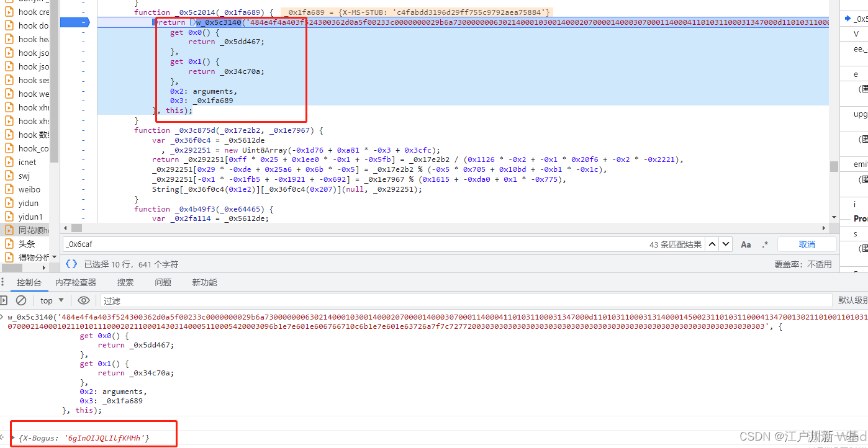This screenshot has width=868, height=448.
Task: Click the X-MS-STUB inline value tooltip
Action: (415, 12)
